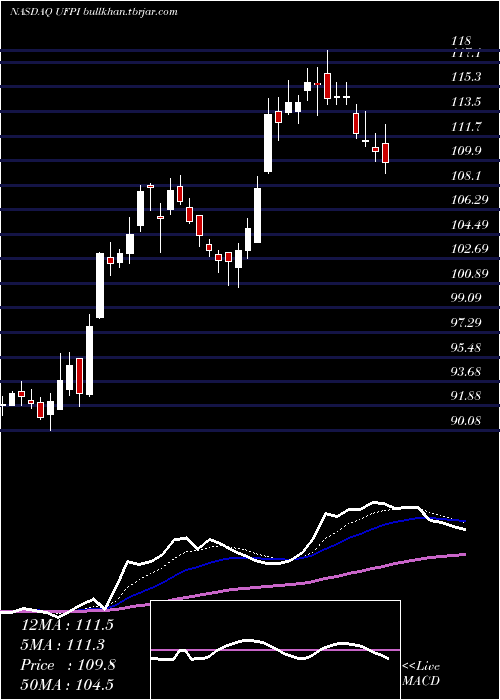This screenshot has width=500, height=700.
Task: Click the 108.1 price axis label
Action: click(466, 176)
